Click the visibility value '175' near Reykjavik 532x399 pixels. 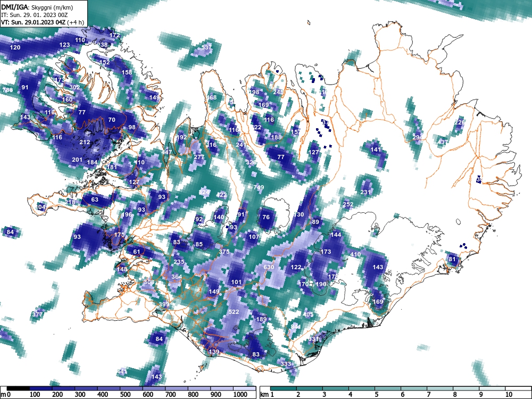(x=119, y=235)
